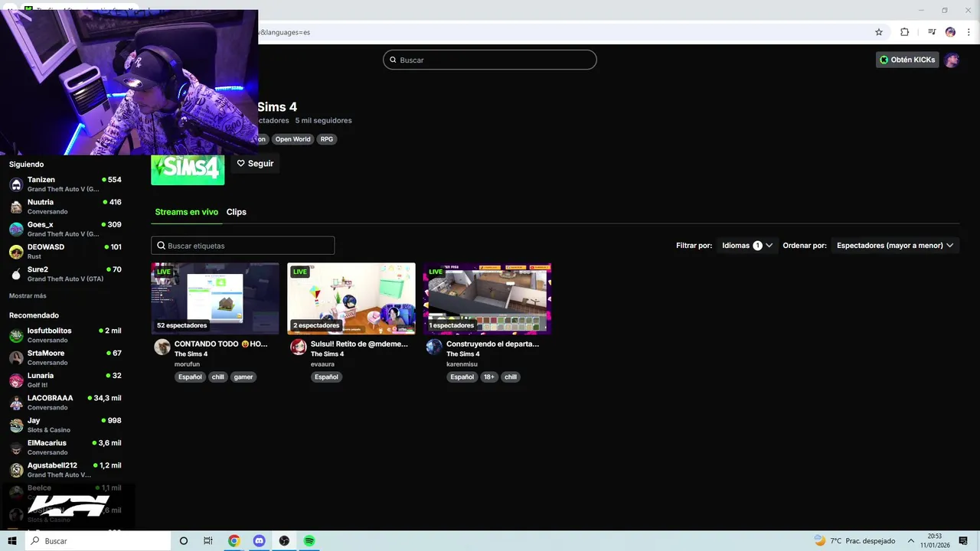Switch to Streams en vivo tab
Viewport: 980px width, 551px height.
pyautogui.click(x=187, y=212)
